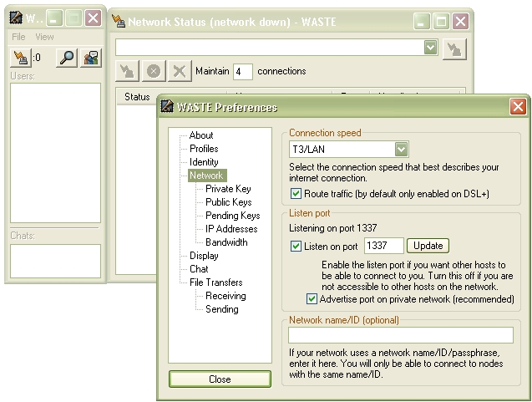Select Profiles in the preferences tree
The width and height of the screenshot is (532, 402).
tap(204, 149)
